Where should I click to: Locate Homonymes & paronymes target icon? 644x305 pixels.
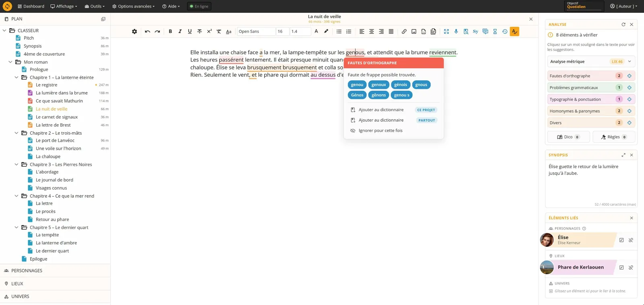tap(630, 111)
